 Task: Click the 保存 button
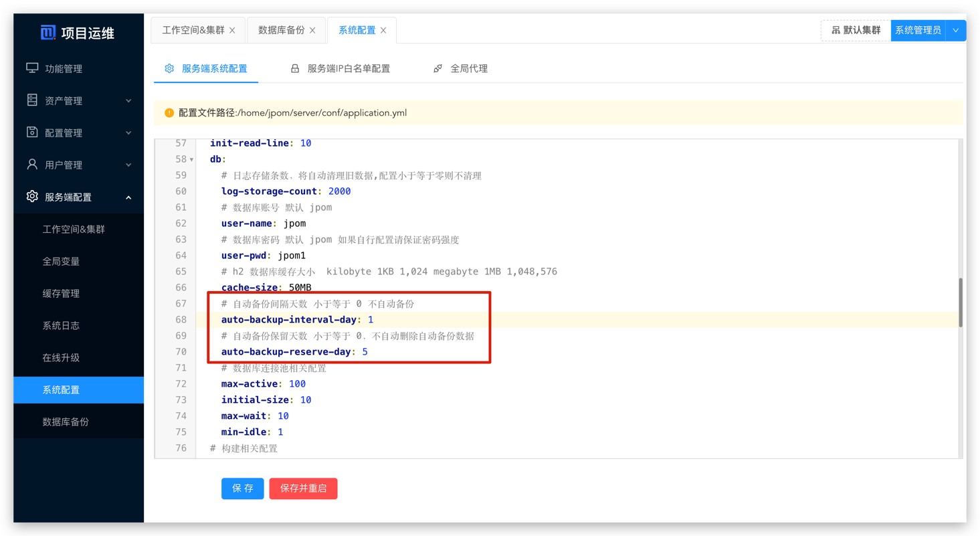(242, 488)
